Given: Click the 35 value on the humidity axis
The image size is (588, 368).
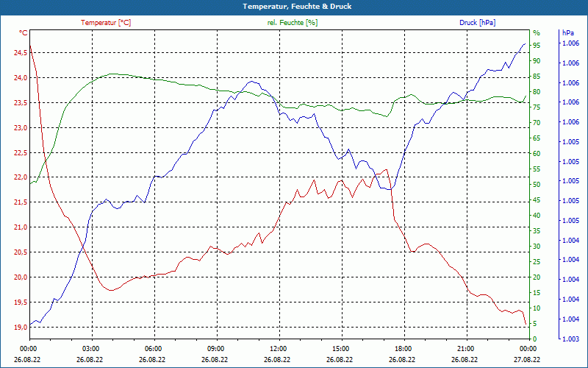Looking at the screenshot, I should pos(537,231).
